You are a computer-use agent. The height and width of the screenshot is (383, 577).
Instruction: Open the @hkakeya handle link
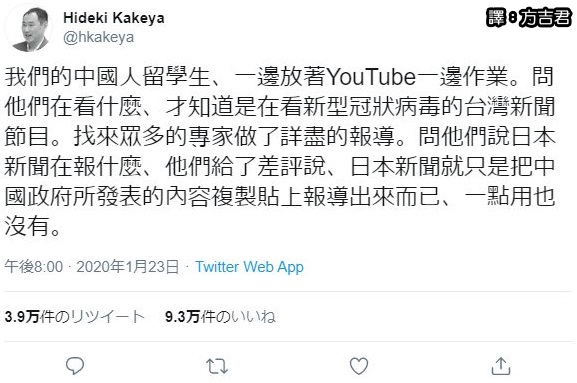99,37
